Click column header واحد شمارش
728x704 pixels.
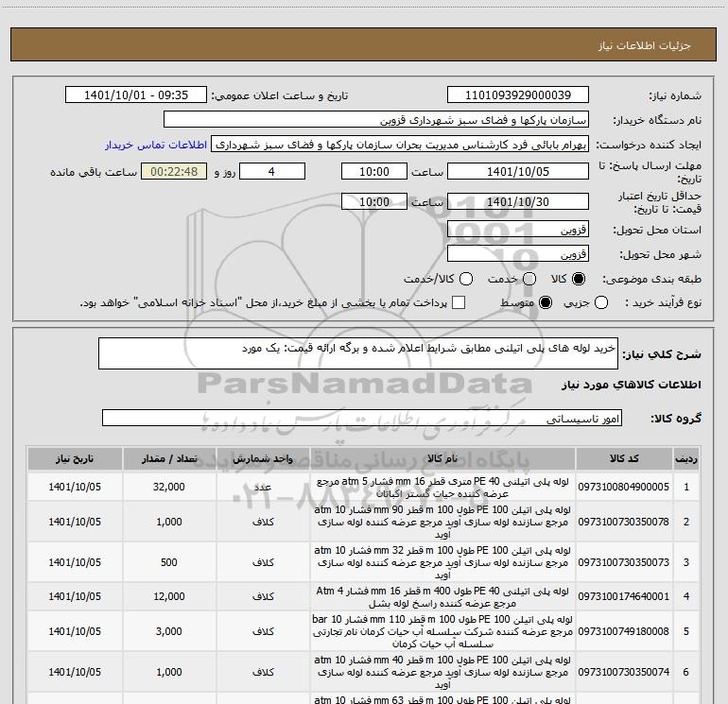[263, 459]
